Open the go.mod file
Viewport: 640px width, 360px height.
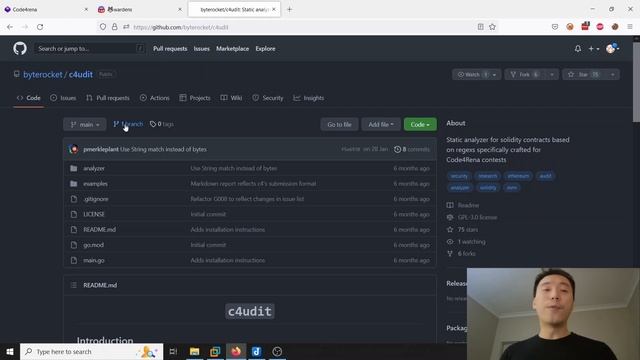(x=93, y=245)
